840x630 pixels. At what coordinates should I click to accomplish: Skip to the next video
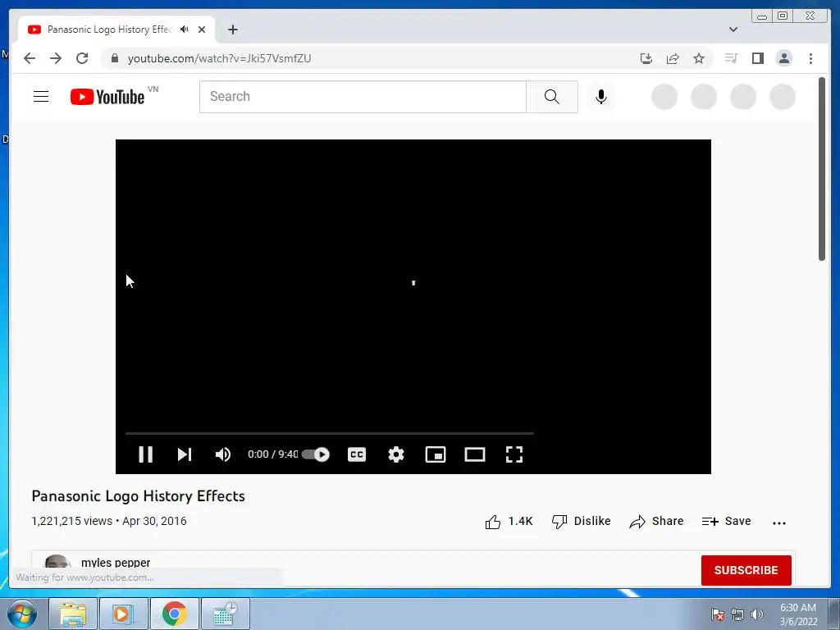coord(185,454)
